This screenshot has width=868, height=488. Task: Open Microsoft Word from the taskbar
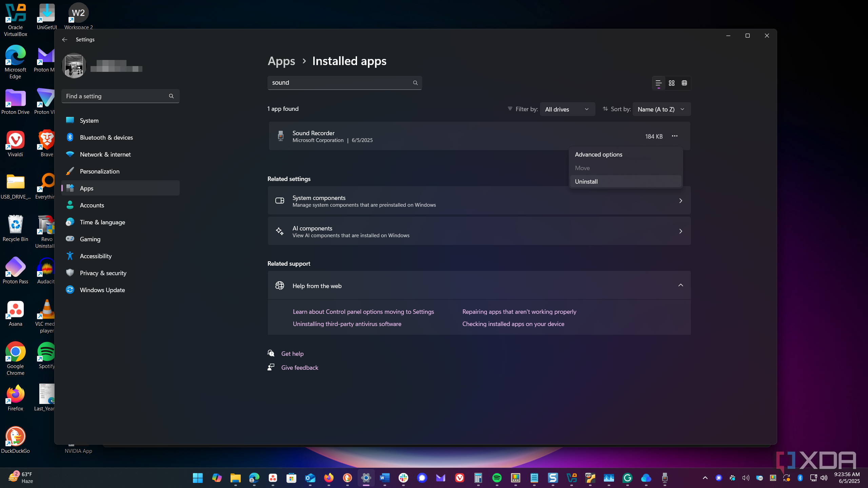[384, 478]
